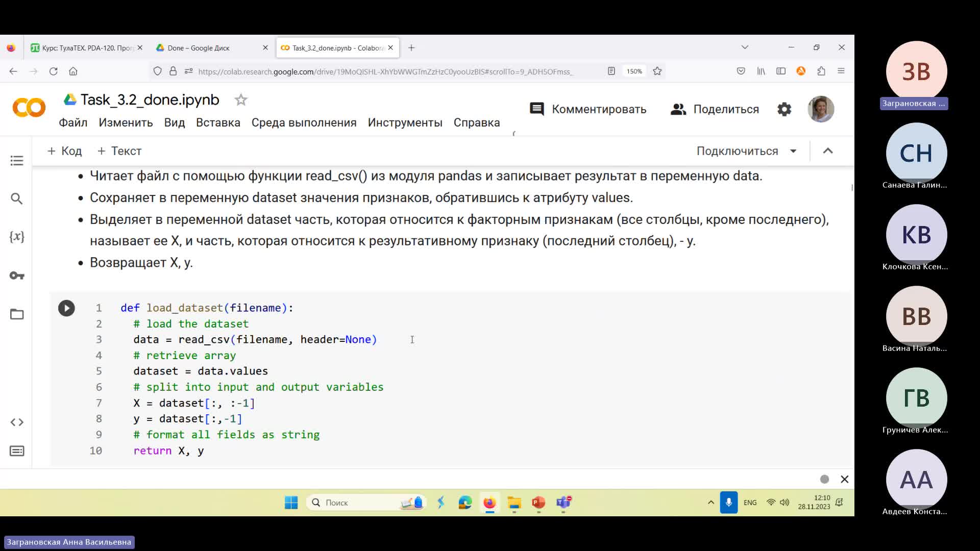Viewport: 980px width, 551px height.
Task: Open the Справка menu
Action: point(477,122)
